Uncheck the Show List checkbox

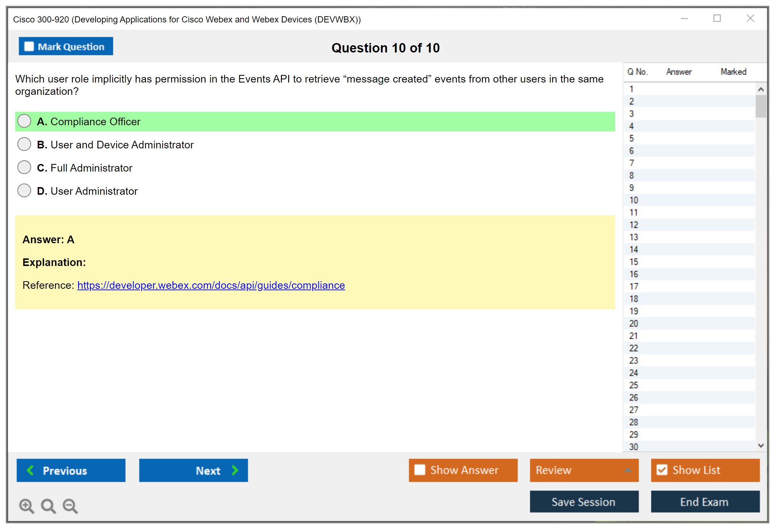pos(662,470)
